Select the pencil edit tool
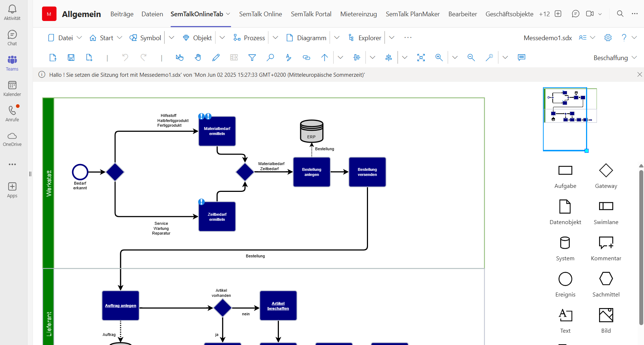Viewport: 644px width, 345px height. pos(216,57)
